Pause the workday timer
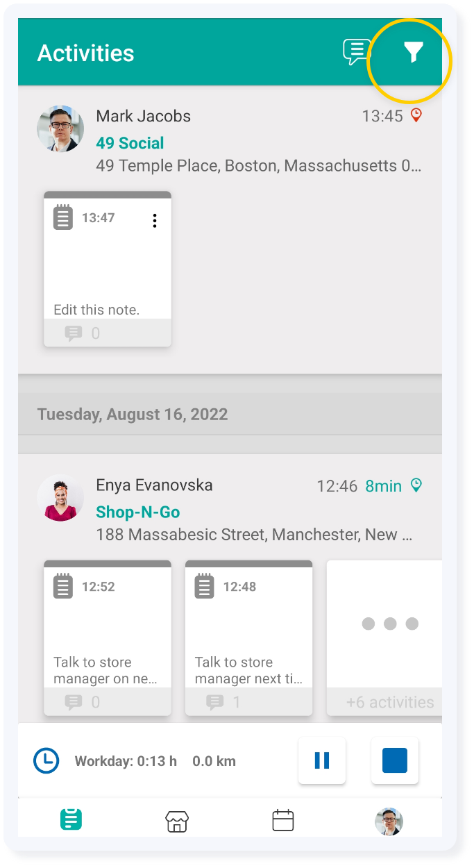Image resolution: width=474 pixels, height=868 pixels. click(x=322, y=761)
